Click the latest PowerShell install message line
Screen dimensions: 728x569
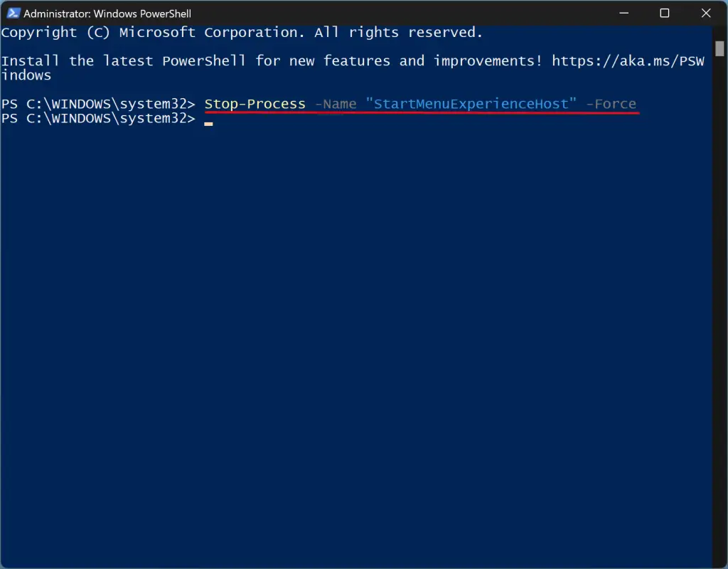[284, 60]
